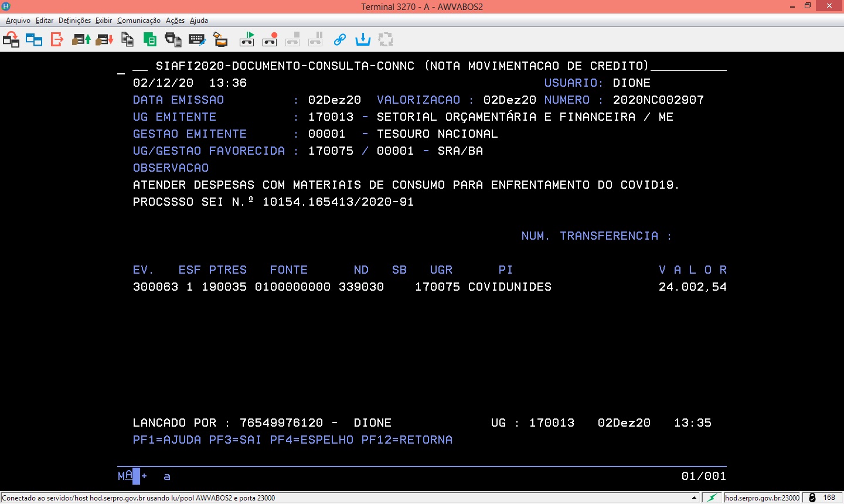Image resolution: width=844 pixels, height=504 pixels.
Task: Click the greyed-out refresh arrows icon
Action: coord(386,40)
